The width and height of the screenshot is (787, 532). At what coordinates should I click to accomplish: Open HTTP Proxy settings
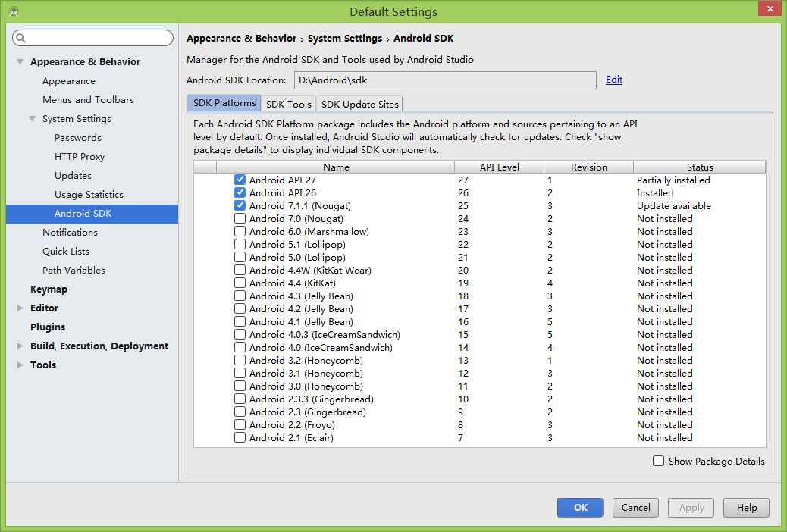pyautogui.click(x=80, y=157)
